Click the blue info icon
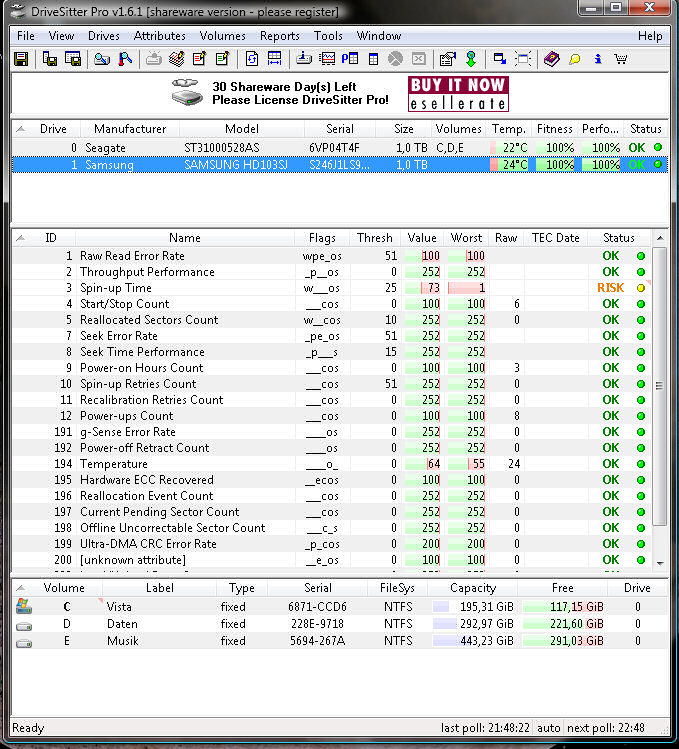679x749 pixels. click(598, 59)
